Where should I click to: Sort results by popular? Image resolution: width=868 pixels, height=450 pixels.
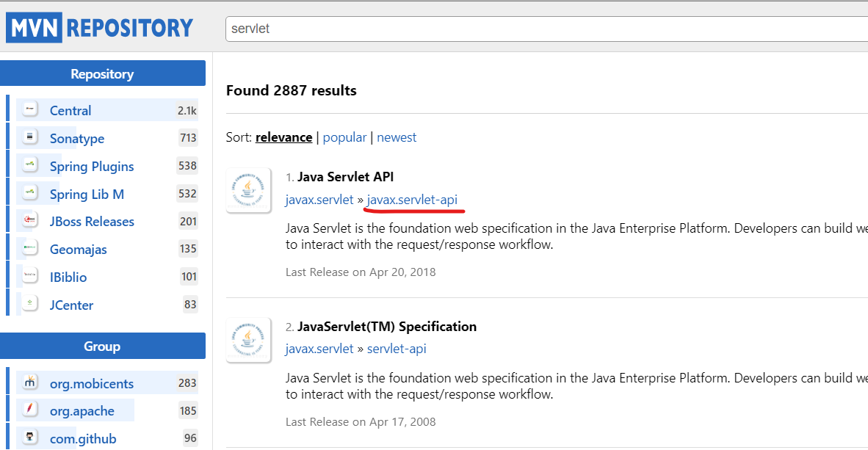tap(344, 137)
